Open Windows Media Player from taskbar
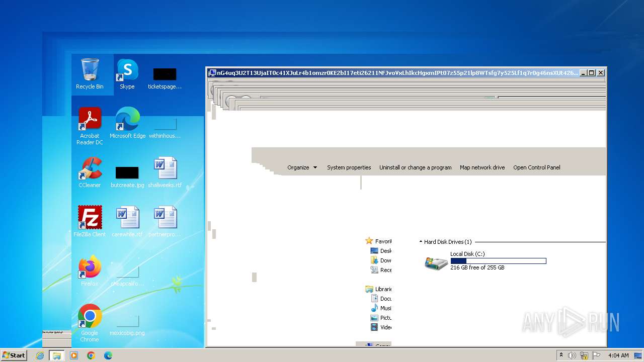644x362 pixels. 74,355
